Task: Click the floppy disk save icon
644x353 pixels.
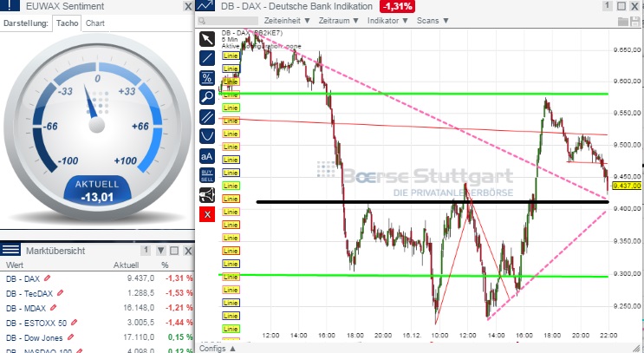Action: click(635, 22)
